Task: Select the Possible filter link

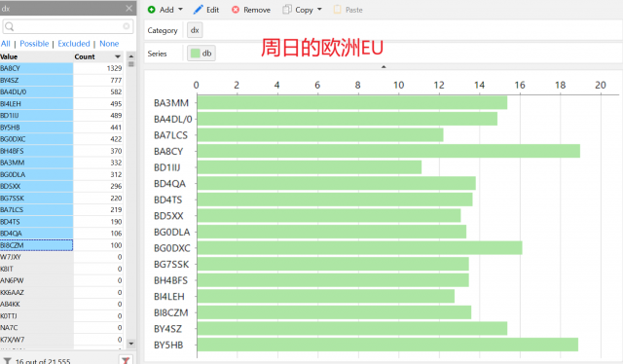Action: tap(34, 44)
